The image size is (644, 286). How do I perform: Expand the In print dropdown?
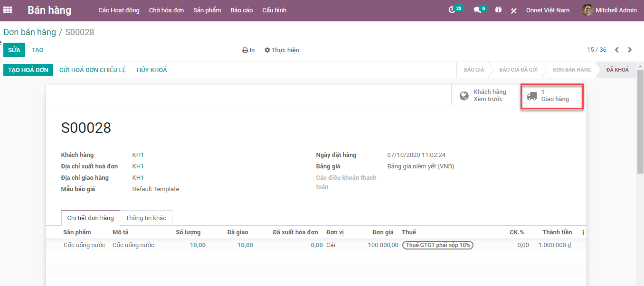[248, 50]
